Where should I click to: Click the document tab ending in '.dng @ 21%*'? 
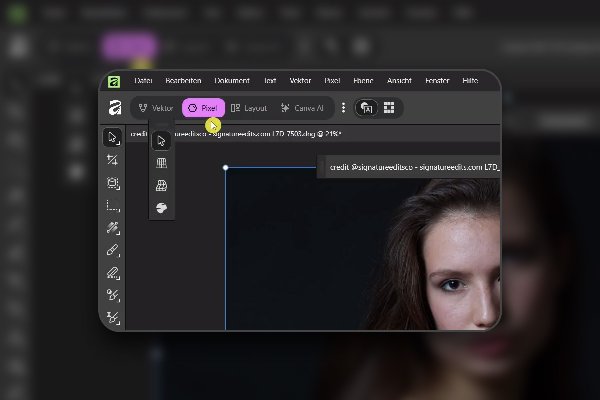236,134
